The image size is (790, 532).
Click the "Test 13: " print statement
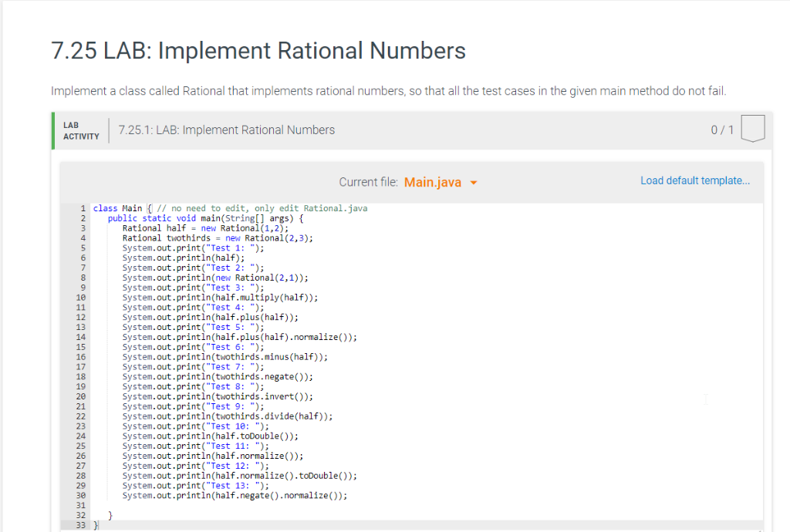195,486
